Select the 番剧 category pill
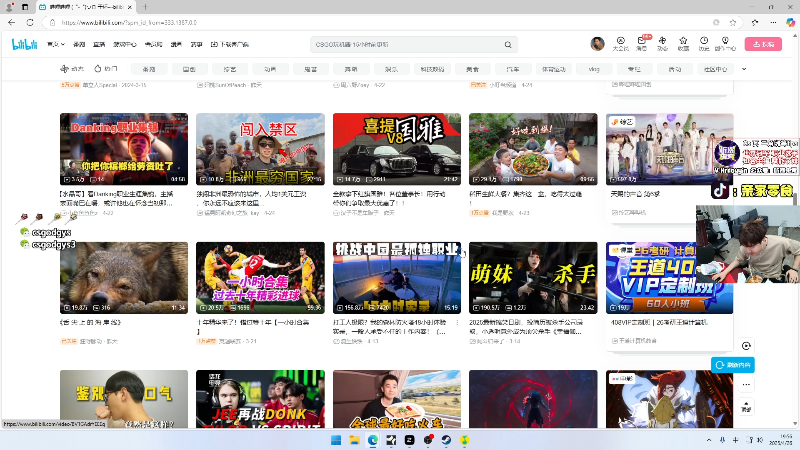Screen dimensions: 800x450 pos(149,69)
